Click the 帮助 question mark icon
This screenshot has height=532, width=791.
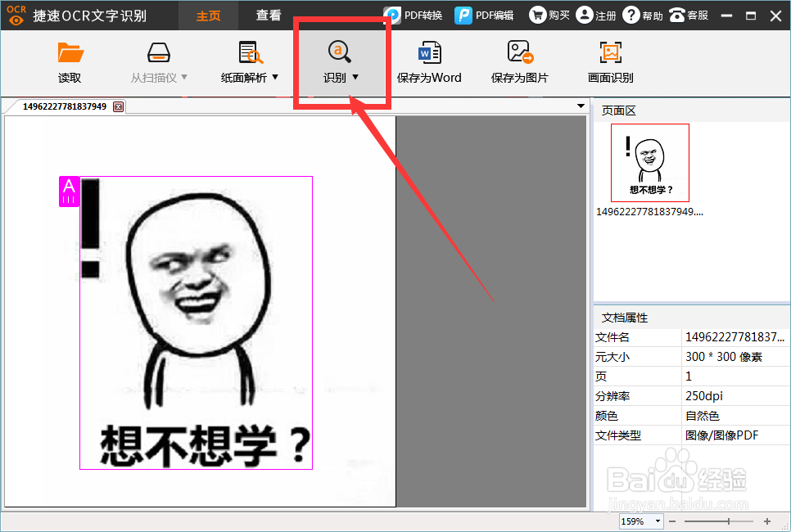click(631, 15)
